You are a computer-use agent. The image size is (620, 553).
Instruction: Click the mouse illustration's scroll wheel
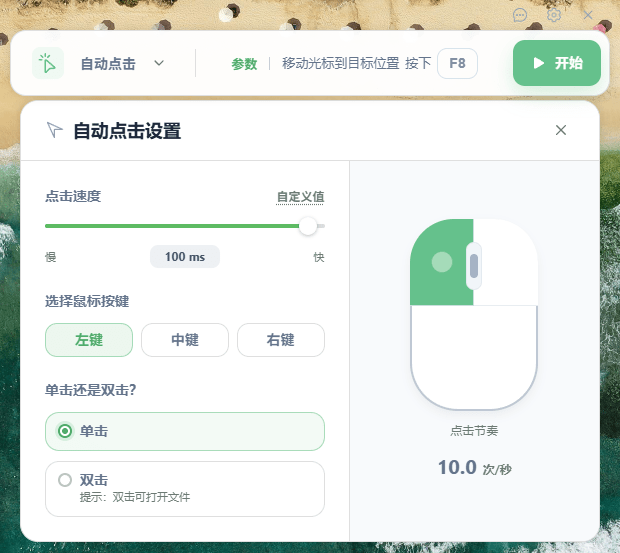(x=474, y=266)
